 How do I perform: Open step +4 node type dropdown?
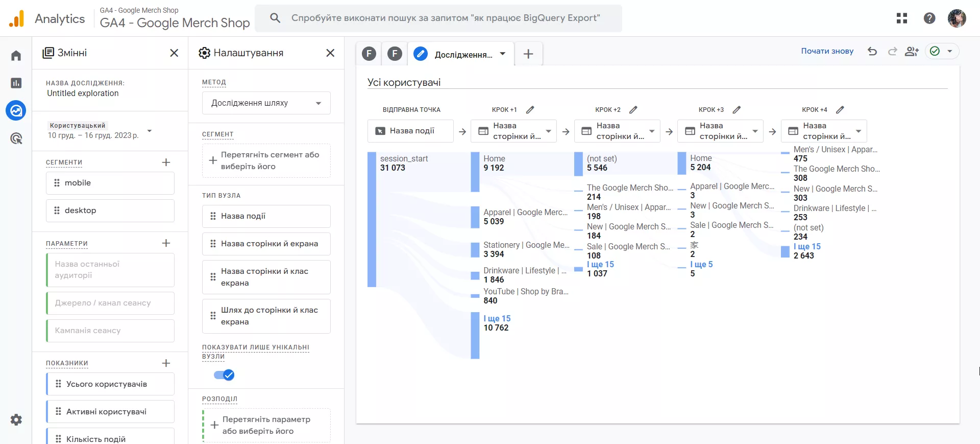coord(824,131)
